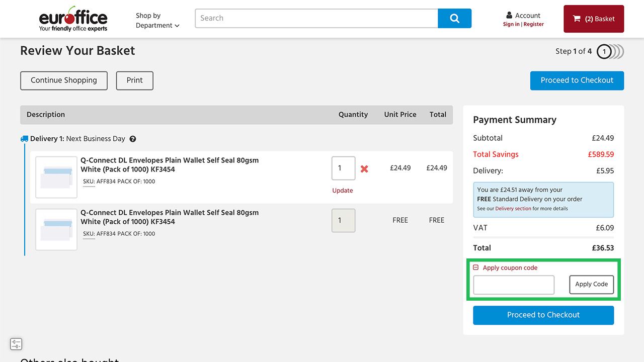Click the Update quantity link
644x362 pixels.
[343, 191]
